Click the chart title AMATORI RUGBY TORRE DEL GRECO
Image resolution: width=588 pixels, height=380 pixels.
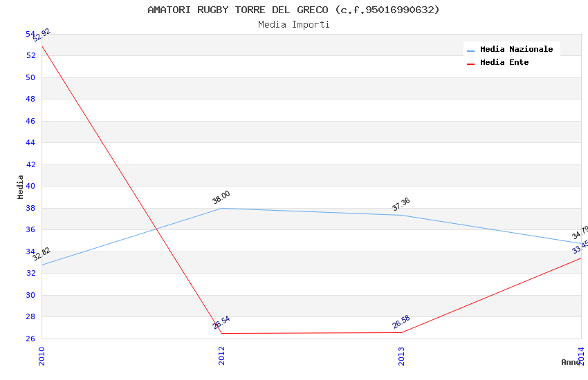click(293, 10)
